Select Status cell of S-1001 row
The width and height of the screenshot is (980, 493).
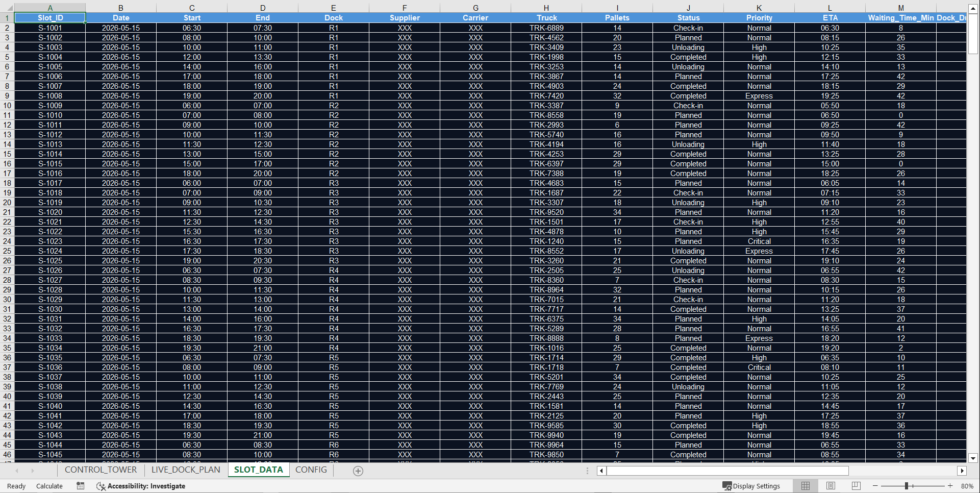pyautogui.click(x=688, y=28)
